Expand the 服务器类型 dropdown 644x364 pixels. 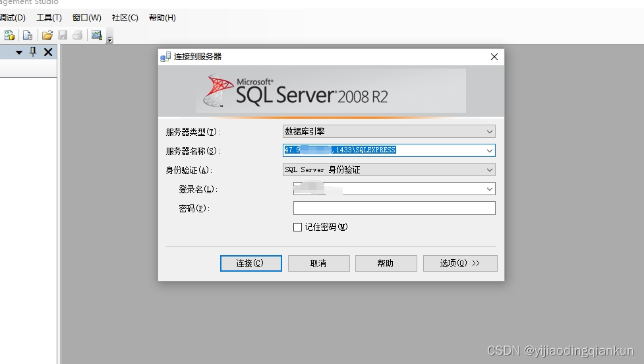coord(490,131)
